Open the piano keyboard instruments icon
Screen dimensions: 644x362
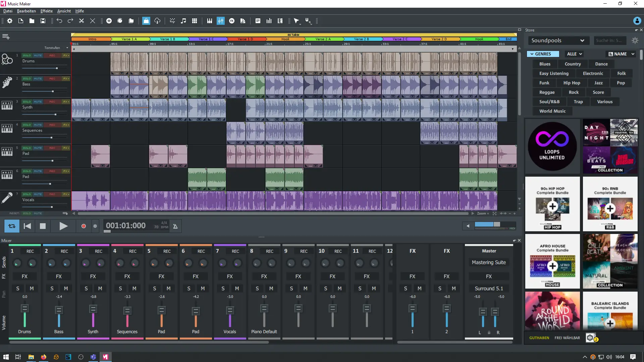[x=209, y=21]
